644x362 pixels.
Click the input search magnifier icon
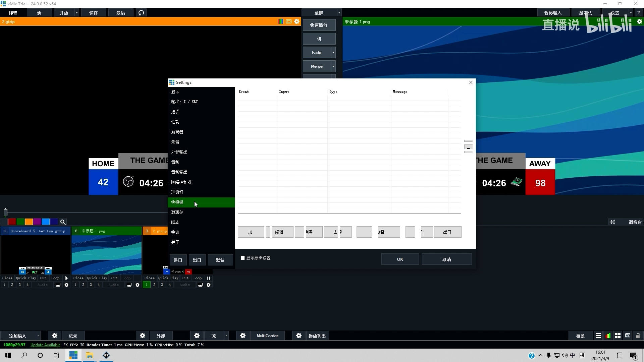[x=63, y=222]
